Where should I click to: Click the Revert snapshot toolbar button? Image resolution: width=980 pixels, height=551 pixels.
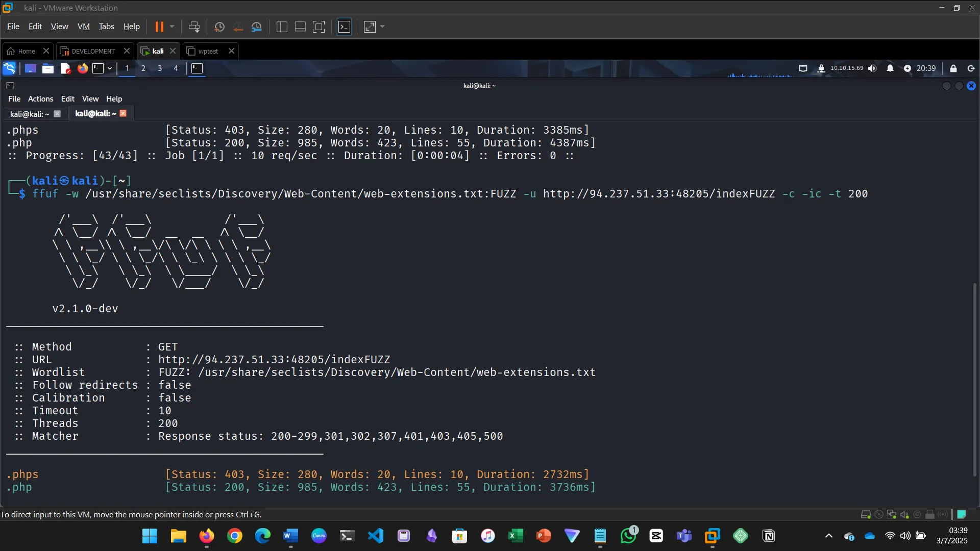tap(238, 27)
